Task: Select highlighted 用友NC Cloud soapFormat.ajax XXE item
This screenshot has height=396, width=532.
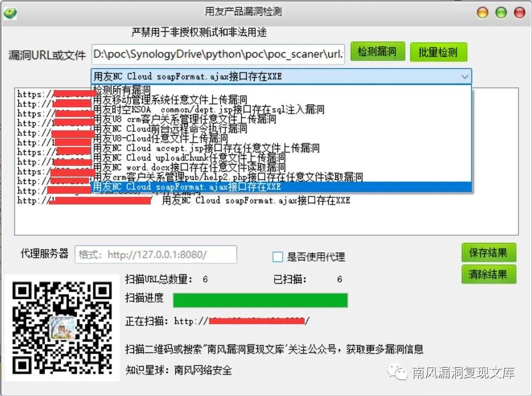Action: click(x=281, y=187)
